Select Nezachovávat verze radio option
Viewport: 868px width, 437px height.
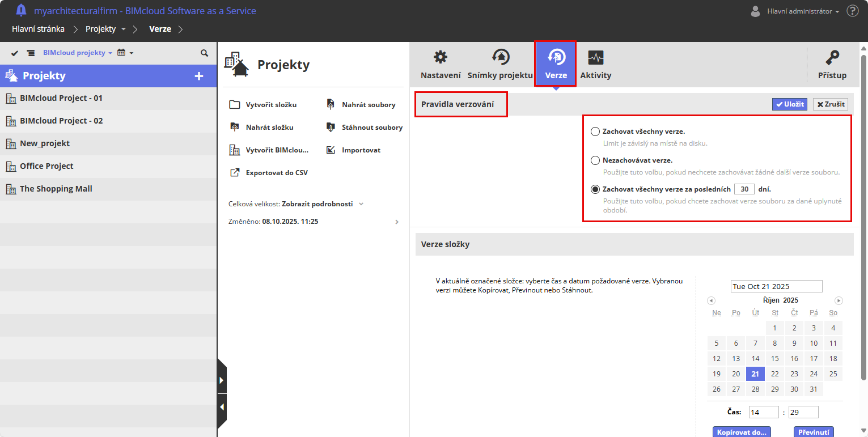coord(595,160)
